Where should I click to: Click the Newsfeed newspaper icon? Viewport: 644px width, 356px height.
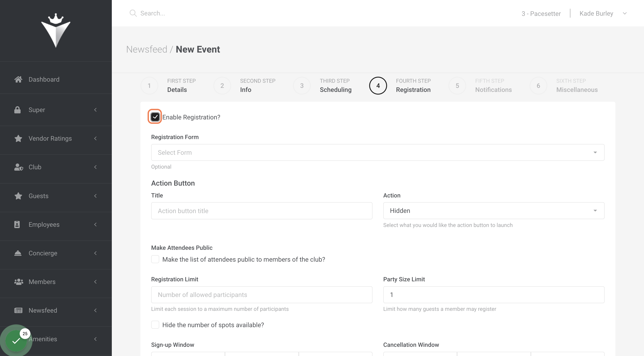[x=18, y=310]
